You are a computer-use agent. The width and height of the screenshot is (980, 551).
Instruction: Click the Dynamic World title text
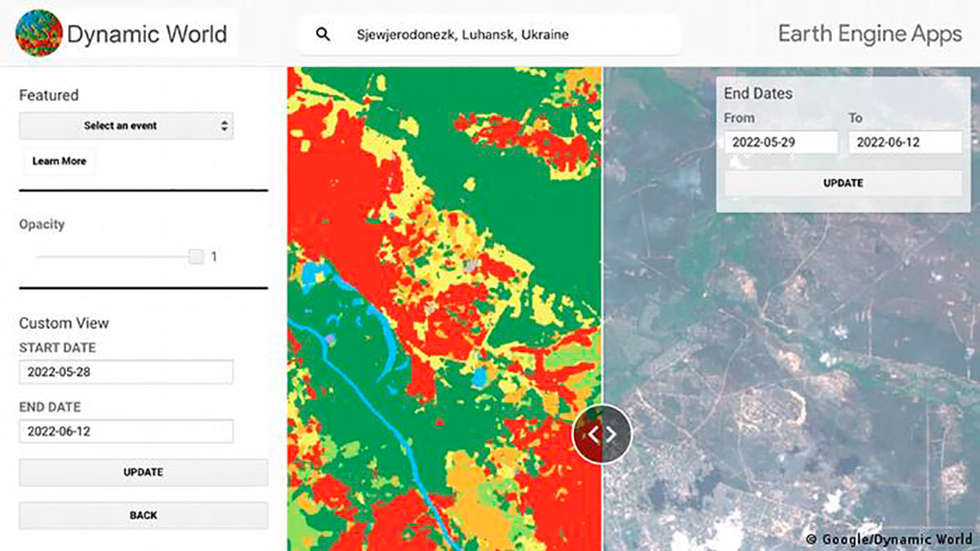pyautogui.click(x=147, y=34)
